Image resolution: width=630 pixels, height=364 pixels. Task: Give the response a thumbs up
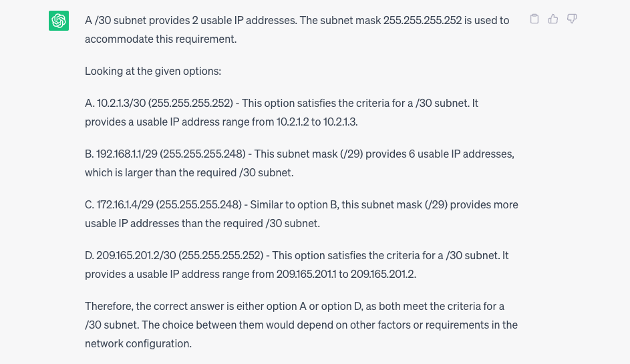click(x=553, y=19)
